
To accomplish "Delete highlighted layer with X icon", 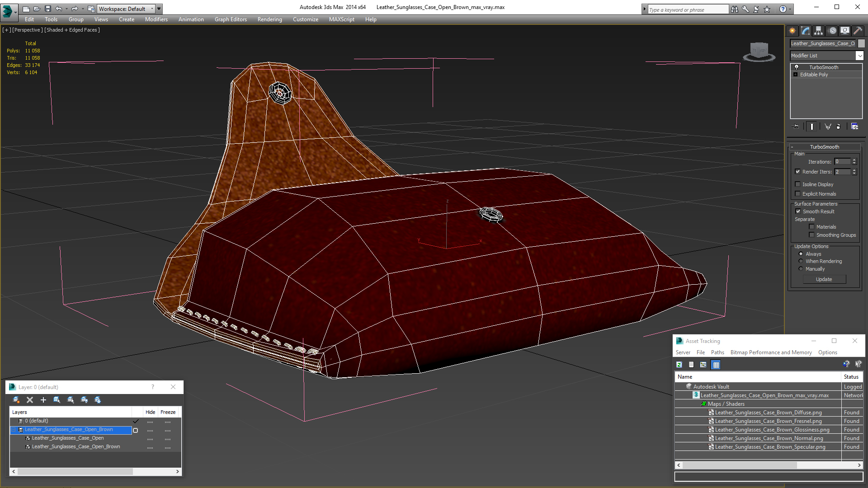I will point(30,400).
